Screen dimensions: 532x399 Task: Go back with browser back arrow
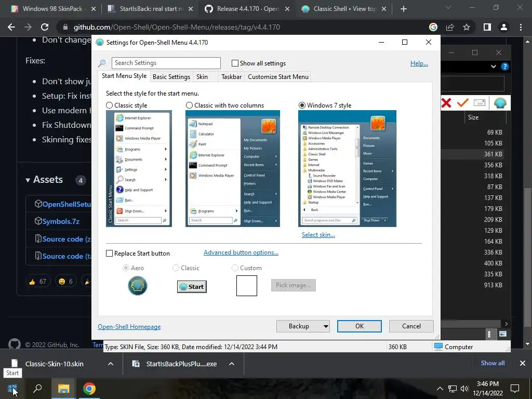[11, 27]
